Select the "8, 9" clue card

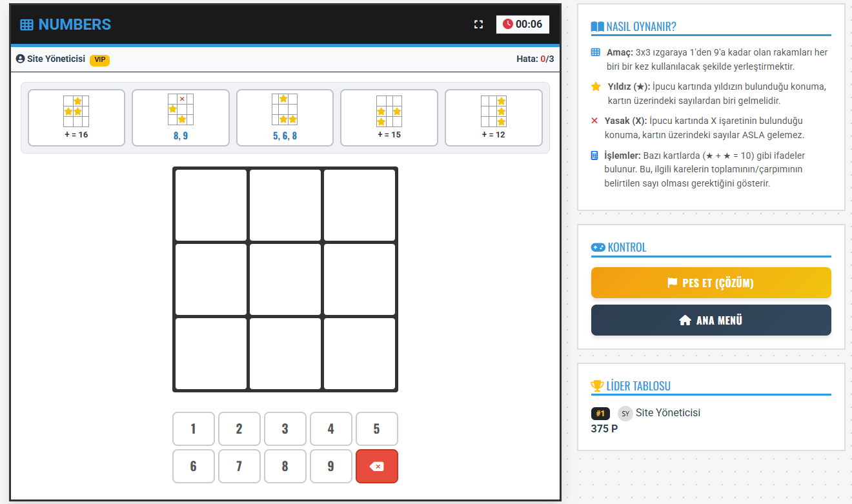(x=181, y=117)
